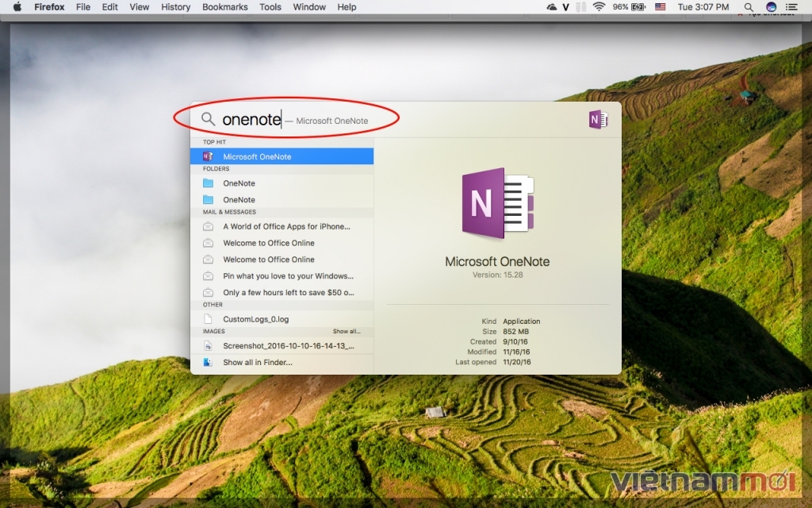The height and width of the screenshot is (508, 812).
Task: Click the Kind value 'Application'
Action: click(522, 321)
